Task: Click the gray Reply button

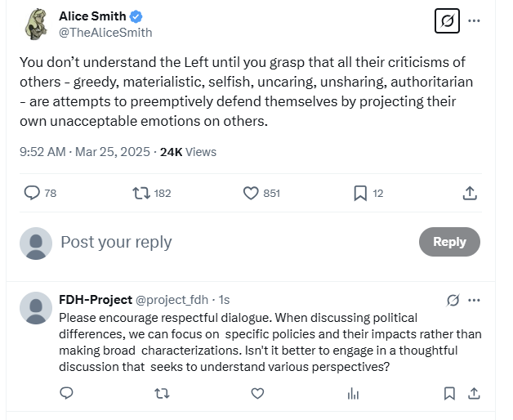Action: click(449, 242)
